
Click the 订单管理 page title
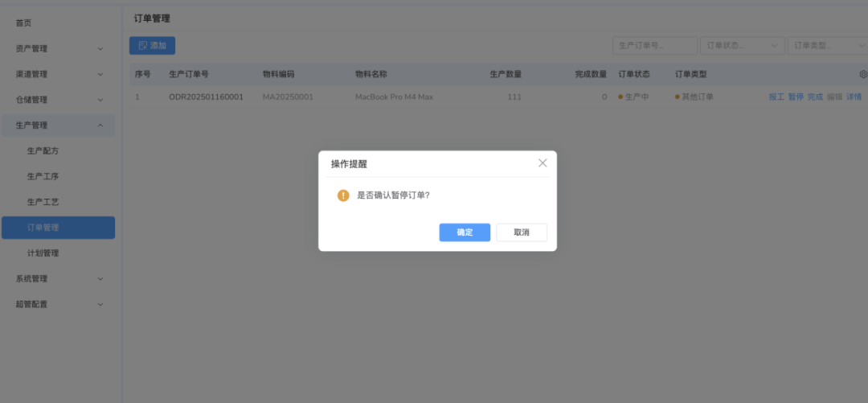152,19
